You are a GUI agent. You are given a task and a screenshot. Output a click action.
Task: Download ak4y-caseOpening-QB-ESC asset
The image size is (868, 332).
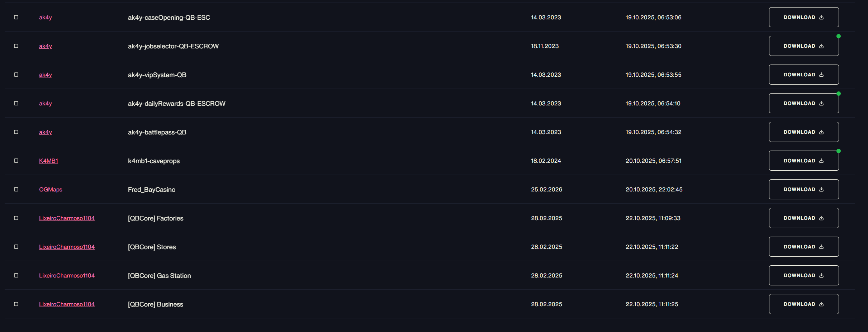803,17
